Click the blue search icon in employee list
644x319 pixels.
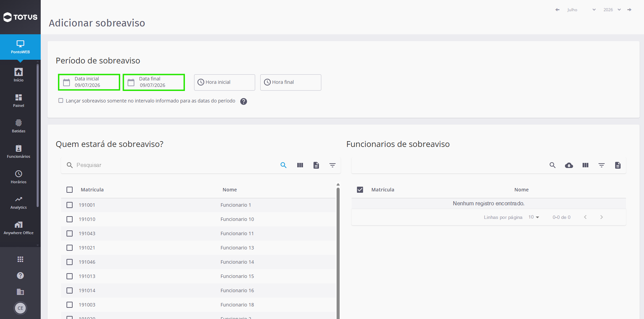(x=284, y=165)
